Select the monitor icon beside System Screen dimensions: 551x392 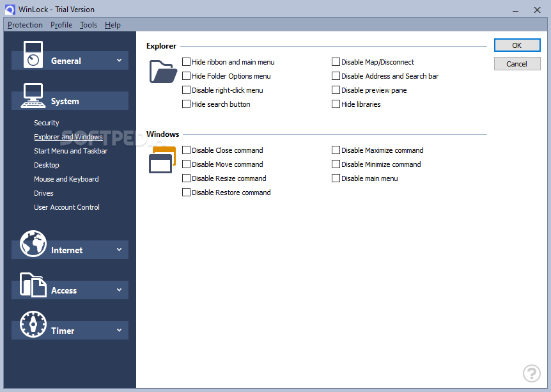[33, 95]
